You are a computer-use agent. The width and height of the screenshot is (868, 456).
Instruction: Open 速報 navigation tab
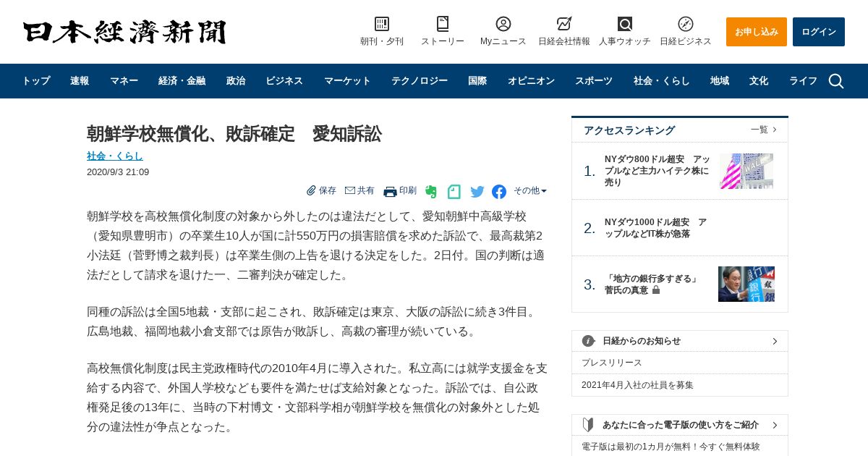[80, 81]
